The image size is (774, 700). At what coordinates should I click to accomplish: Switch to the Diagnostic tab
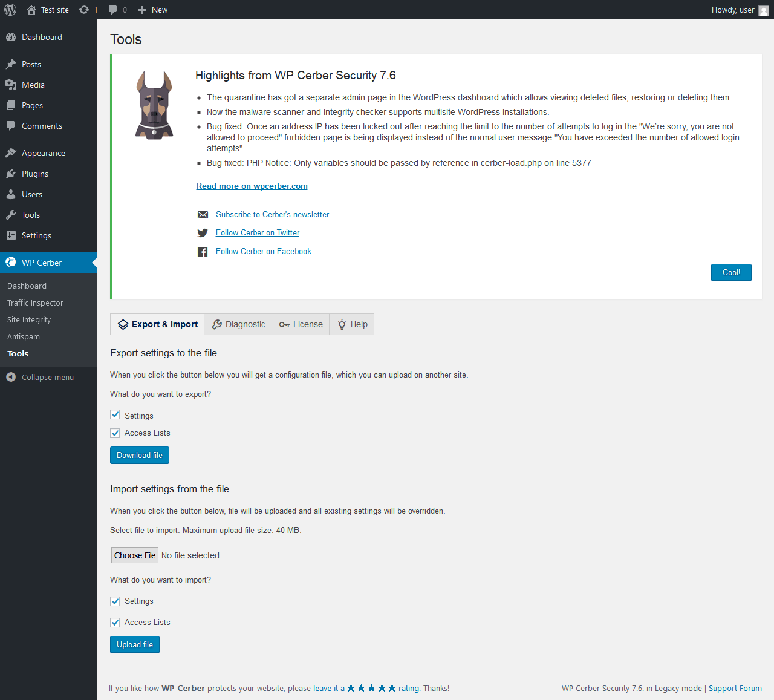point(238,324)
